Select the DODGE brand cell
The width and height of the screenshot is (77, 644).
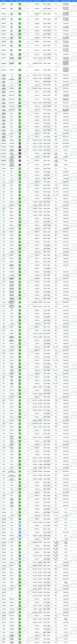(x=4, y=169)
